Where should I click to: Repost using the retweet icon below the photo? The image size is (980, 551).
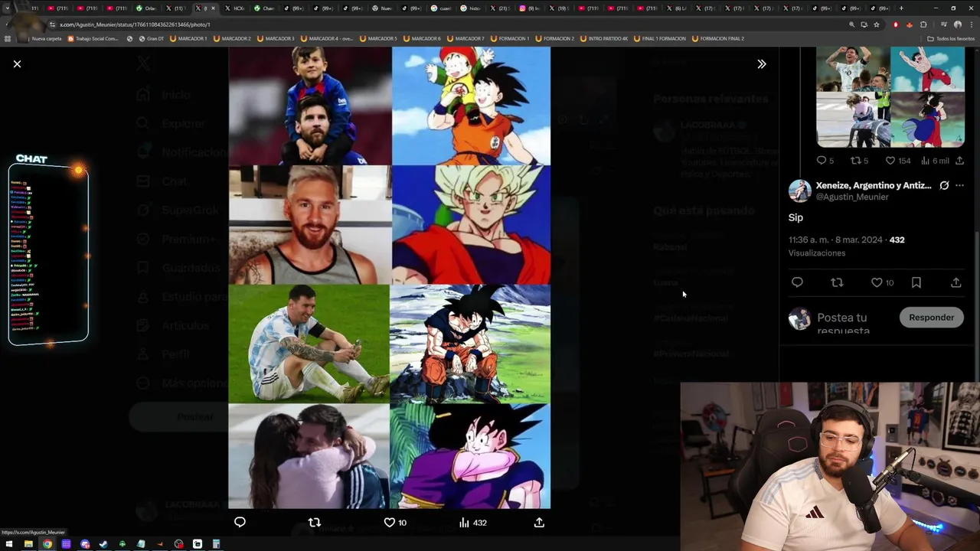pos(314,523)
